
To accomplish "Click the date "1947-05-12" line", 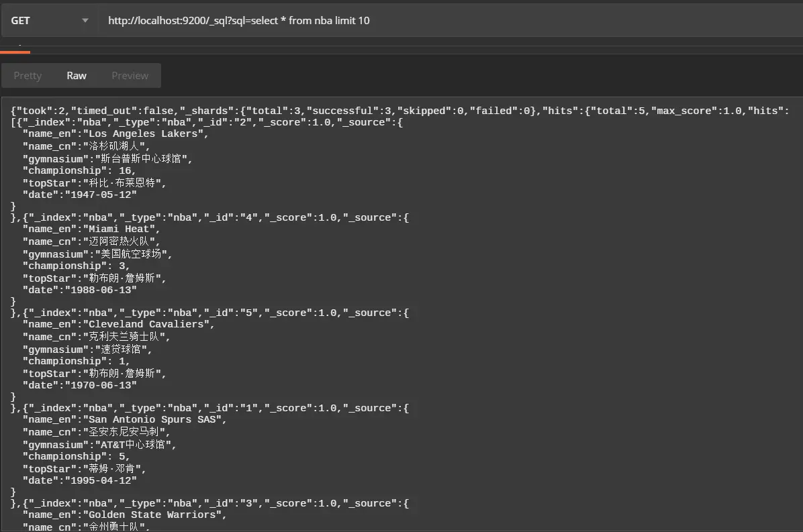I will [79, 195].
